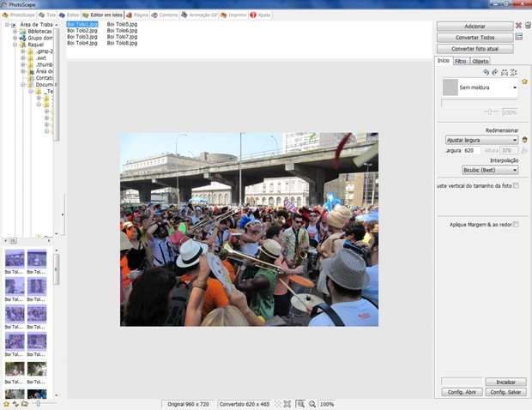Expand the Bibliotecas tree node

(x=15, y=31)
